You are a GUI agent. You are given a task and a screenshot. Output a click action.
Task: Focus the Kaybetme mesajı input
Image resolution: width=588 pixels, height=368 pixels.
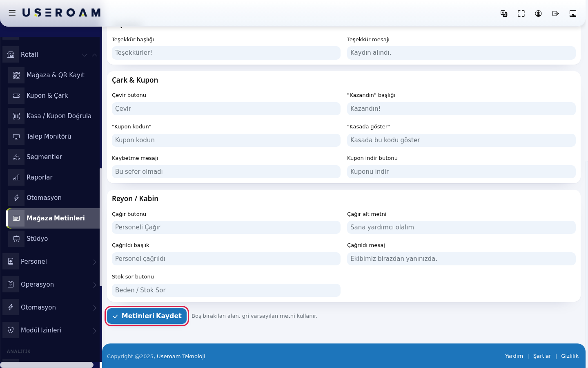pyautogui.click(x=226, y=172)
